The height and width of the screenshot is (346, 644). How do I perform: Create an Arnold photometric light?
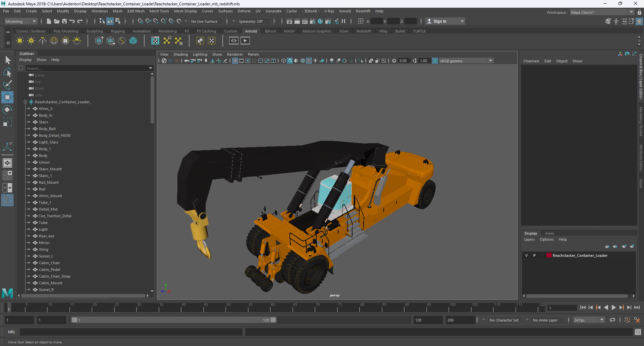(x=43, y=41)
